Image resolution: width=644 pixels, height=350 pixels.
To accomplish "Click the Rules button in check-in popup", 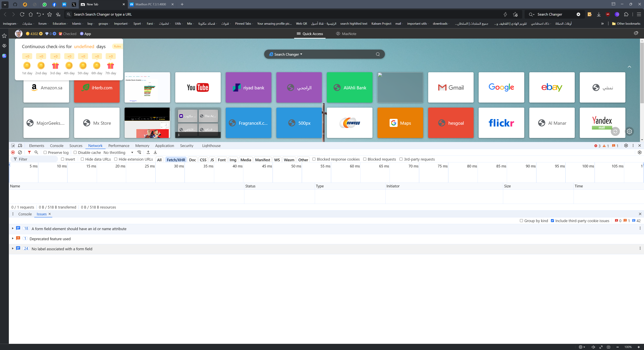I will (117, 46).
